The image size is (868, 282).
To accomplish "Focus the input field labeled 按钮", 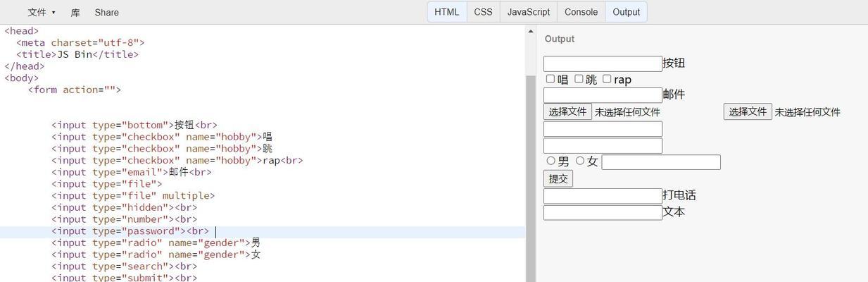I will coord(603,63).
